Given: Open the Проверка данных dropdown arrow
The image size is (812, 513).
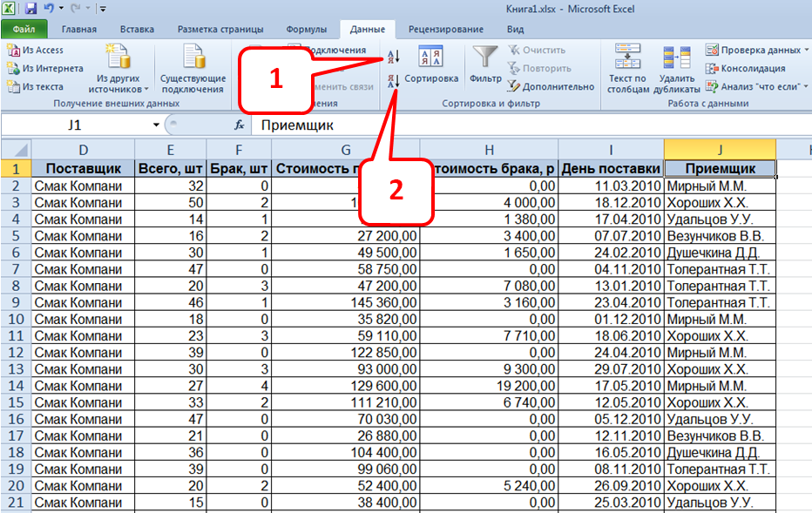Looking at the screenshot, I should point(806,51).
